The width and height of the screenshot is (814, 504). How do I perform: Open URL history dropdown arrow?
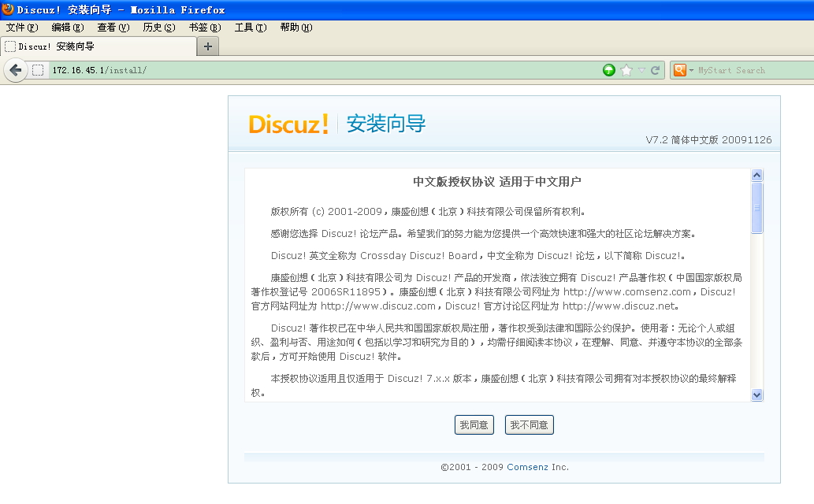pos(641,70)
